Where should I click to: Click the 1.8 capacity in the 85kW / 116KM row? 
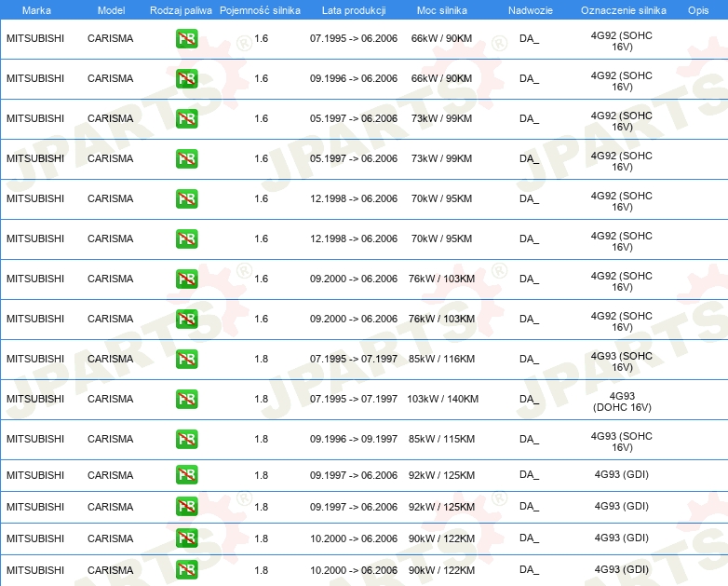(x=261, y=360)
